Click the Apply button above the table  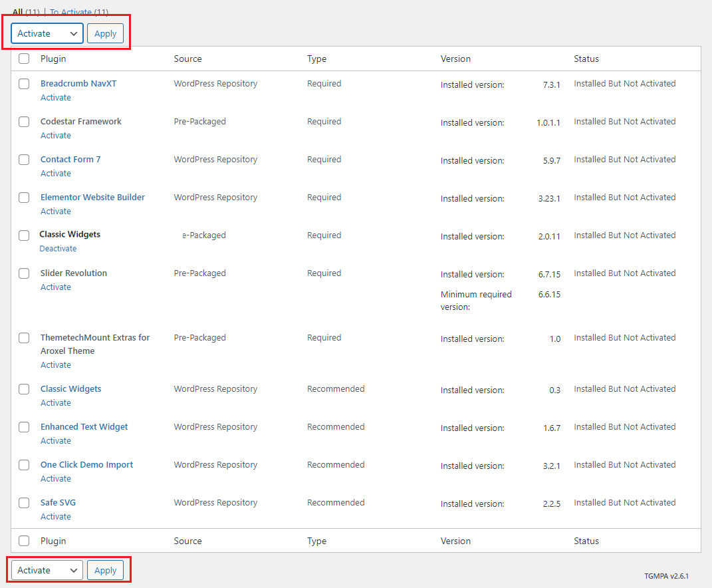(x=105, y=34)
